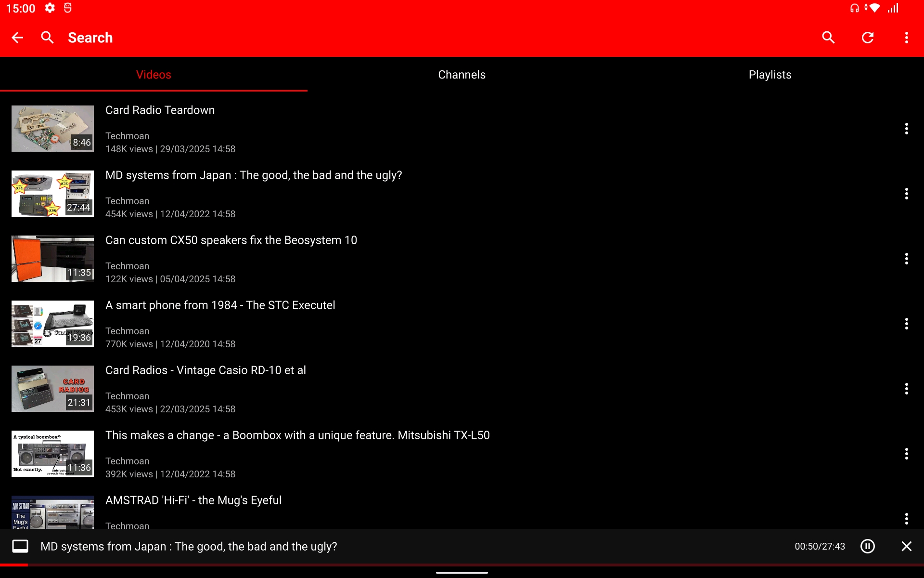This screenshot has height=578, width=924.
Task: Tap the 19:36 STC Executel thumbnail
Action: pos(52,324)
